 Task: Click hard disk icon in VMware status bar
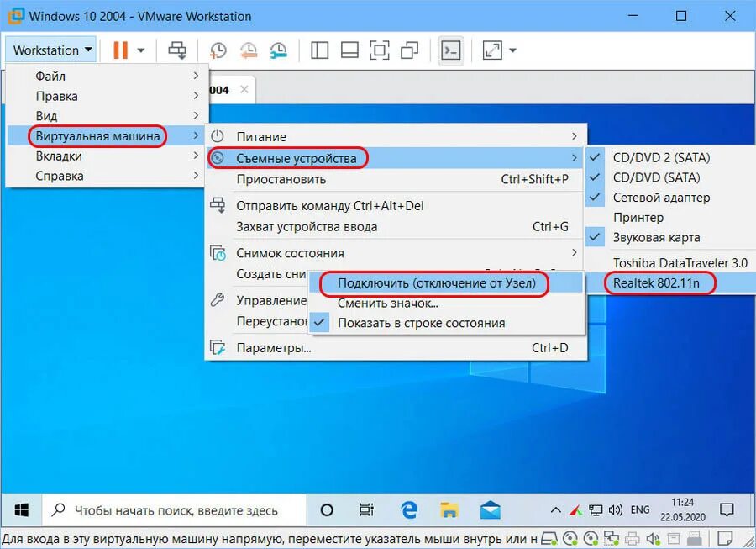(549, 538)
